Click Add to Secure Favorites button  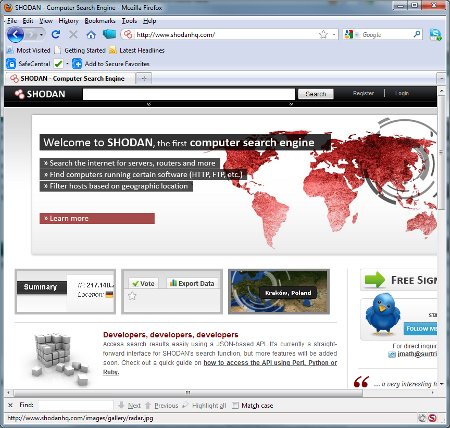coord(111,64)
